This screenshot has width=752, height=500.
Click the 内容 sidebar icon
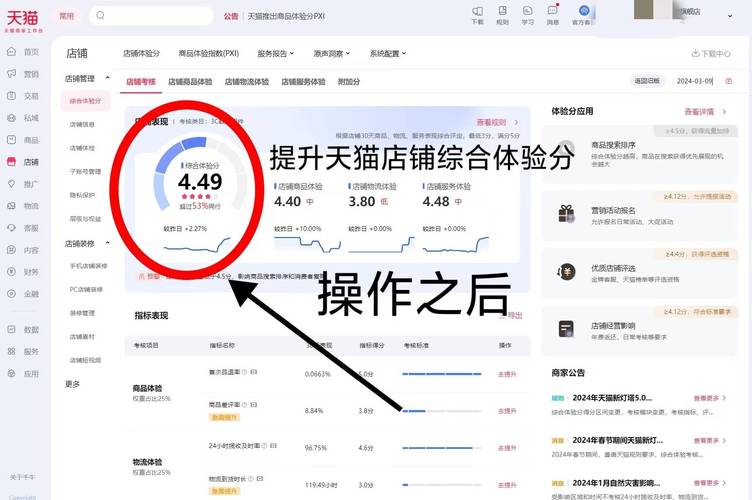tap(12, 250)
